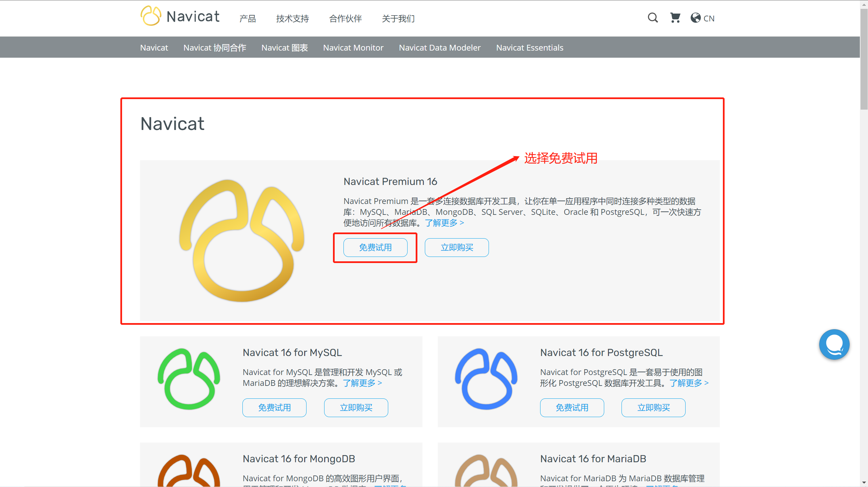Click 立即购买 for Navicat Premium 16
868x487 pixels.
pos(456,247)
